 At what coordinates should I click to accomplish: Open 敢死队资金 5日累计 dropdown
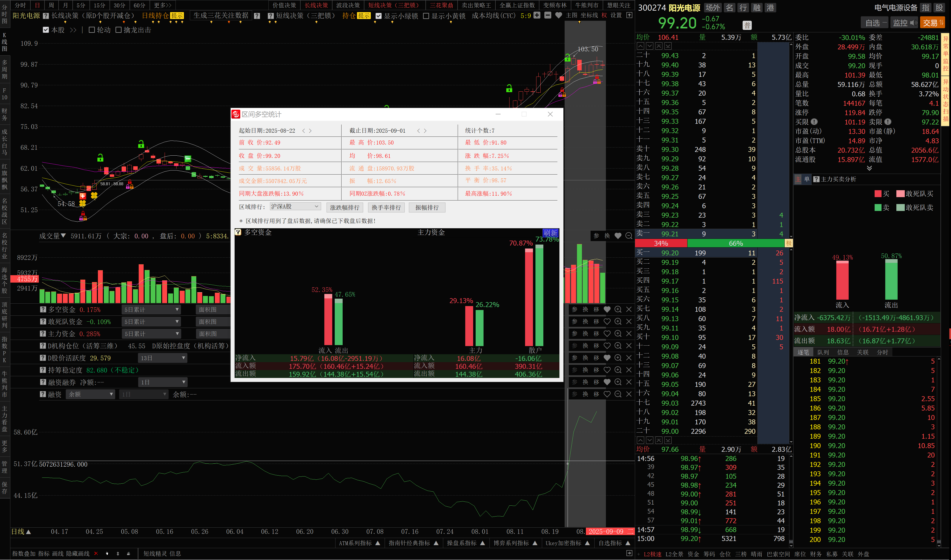151,322
